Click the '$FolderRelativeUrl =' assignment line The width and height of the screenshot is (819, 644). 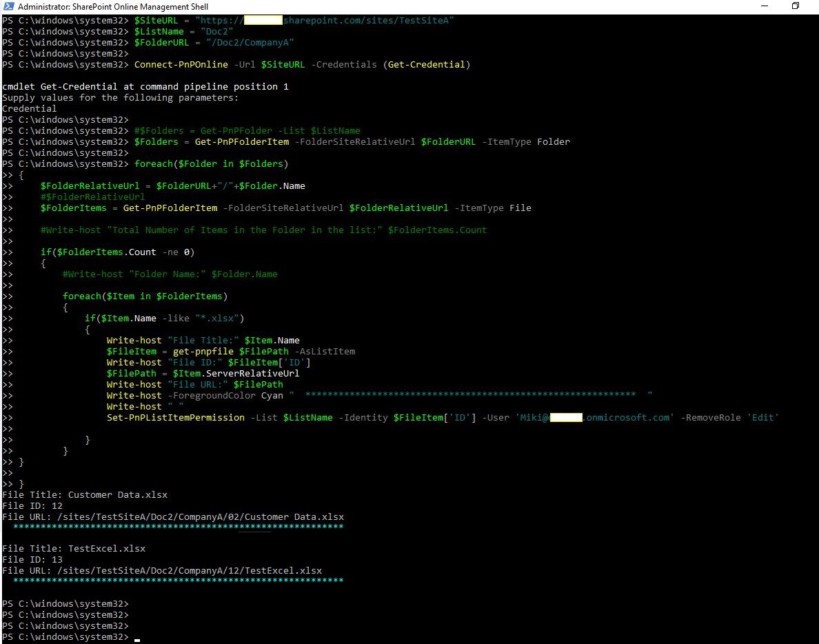173,186
